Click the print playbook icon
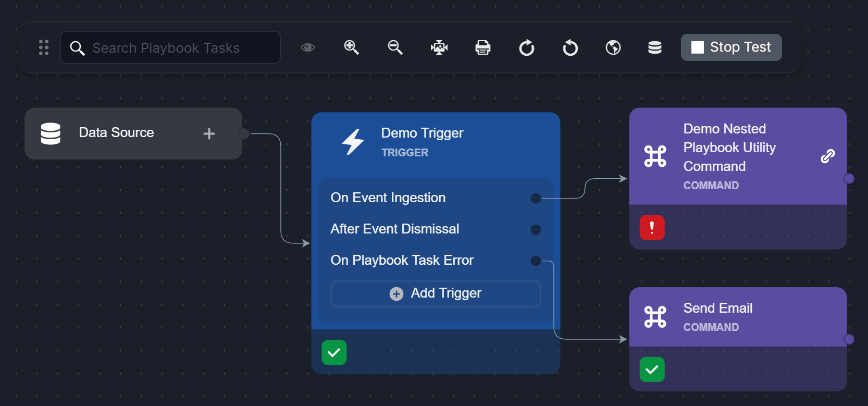The image size is (868, 406). pyautogui.click(x=483, y=47)
